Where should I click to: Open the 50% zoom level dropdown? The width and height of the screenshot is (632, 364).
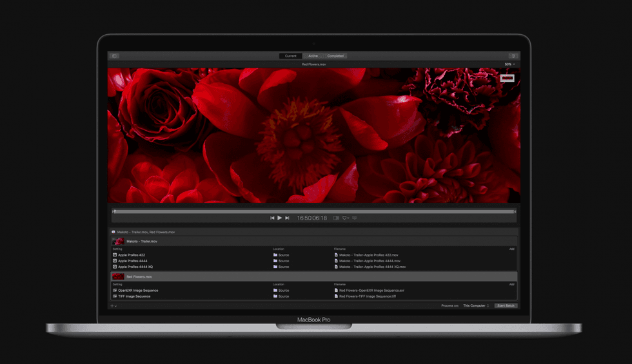pyautogui.click(x=509, y=64)
